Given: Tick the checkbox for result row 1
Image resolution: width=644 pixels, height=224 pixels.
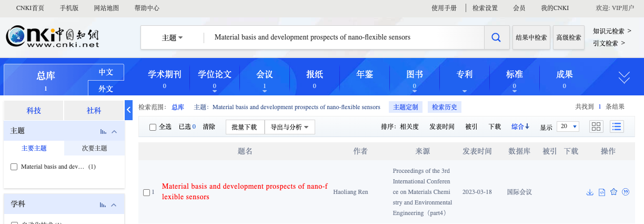Looking at the screenshot, I should coord(146,192).
